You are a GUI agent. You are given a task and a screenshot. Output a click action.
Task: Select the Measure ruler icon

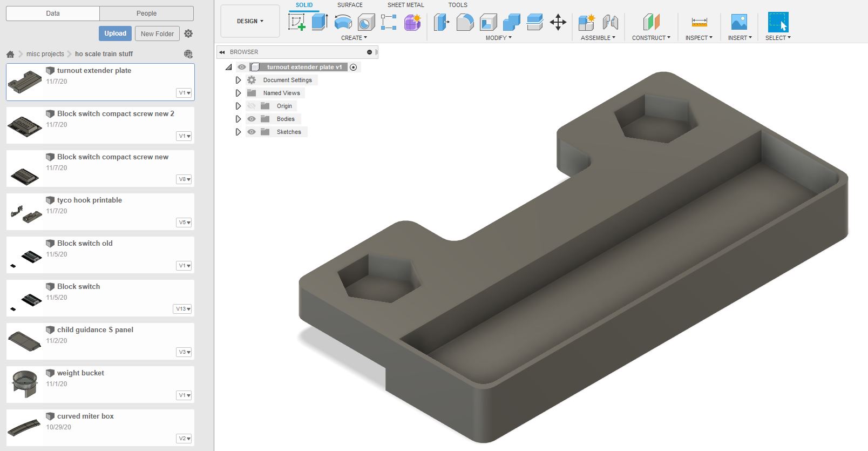699,22
